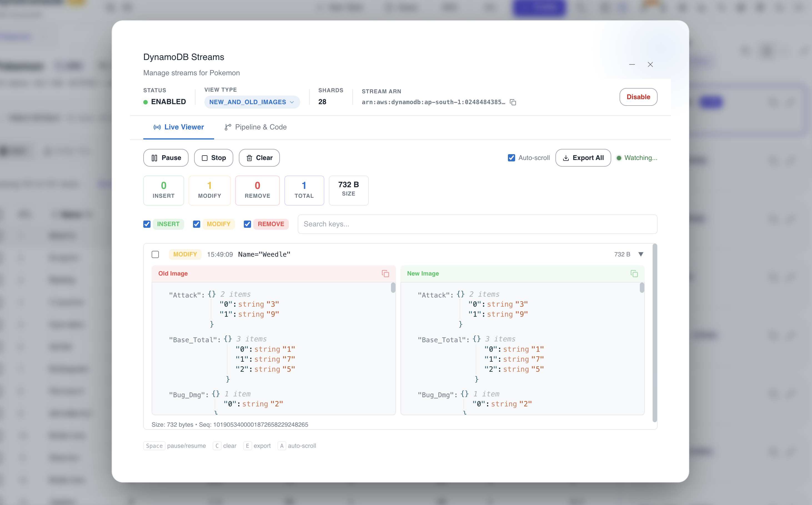
Task: Click the records list scrollbar
Action: click(x=655, y=333)
